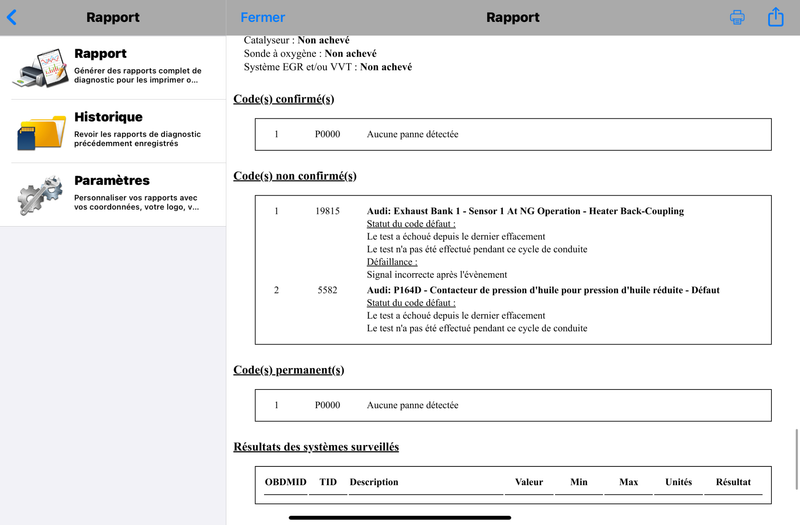Tap the P0000 row under Code(s) confirmé(s)
Viewport: 800px width, 525px height.
[x=412, y=134]
